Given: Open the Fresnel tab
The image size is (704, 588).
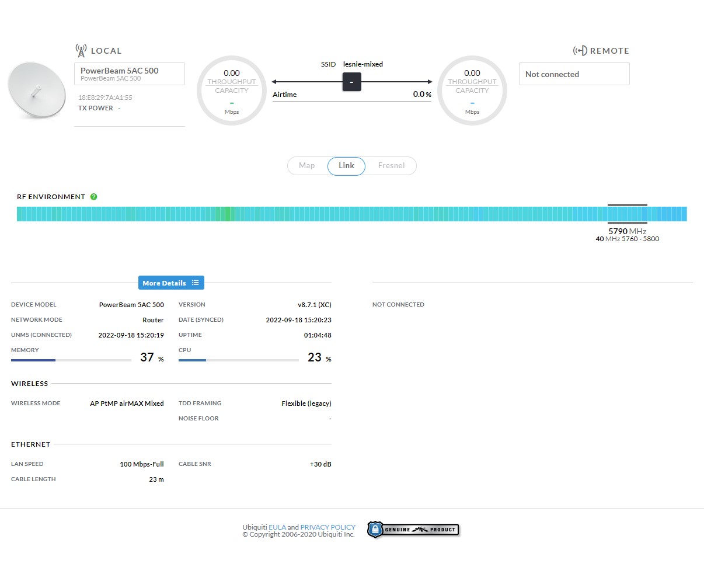Looking at the screenshot, I should click(391, 166).
